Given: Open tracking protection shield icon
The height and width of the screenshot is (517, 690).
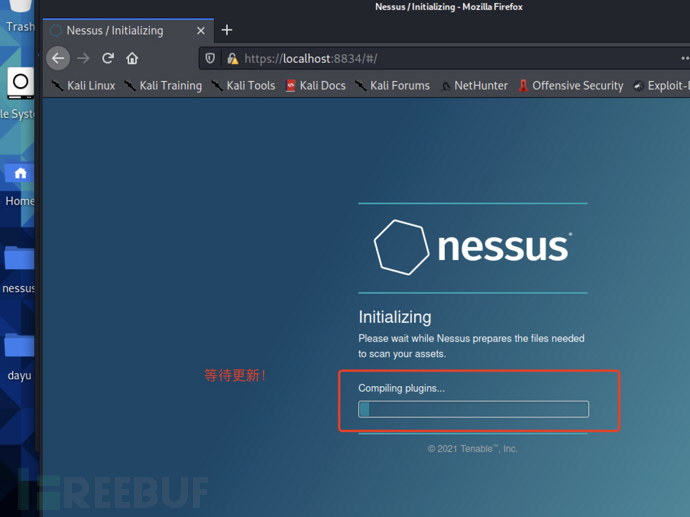Looking at the screenshot, I should [x=210, y=58].
